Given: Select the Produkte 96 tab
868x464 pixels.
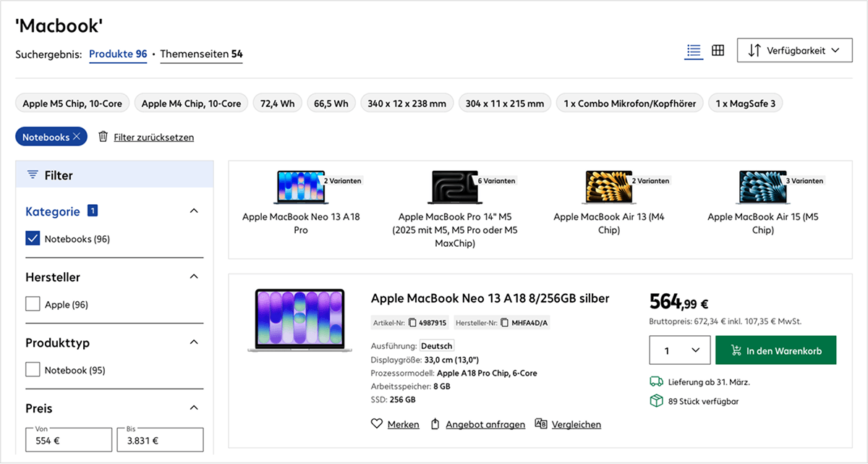Looking at the screenshot, I should [118, 54].
